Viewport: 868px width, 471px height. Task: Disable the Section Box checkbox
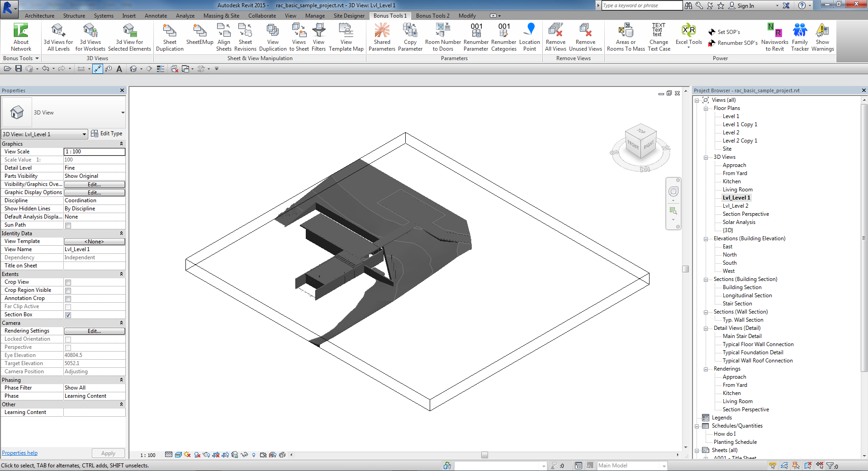[68, 315]
